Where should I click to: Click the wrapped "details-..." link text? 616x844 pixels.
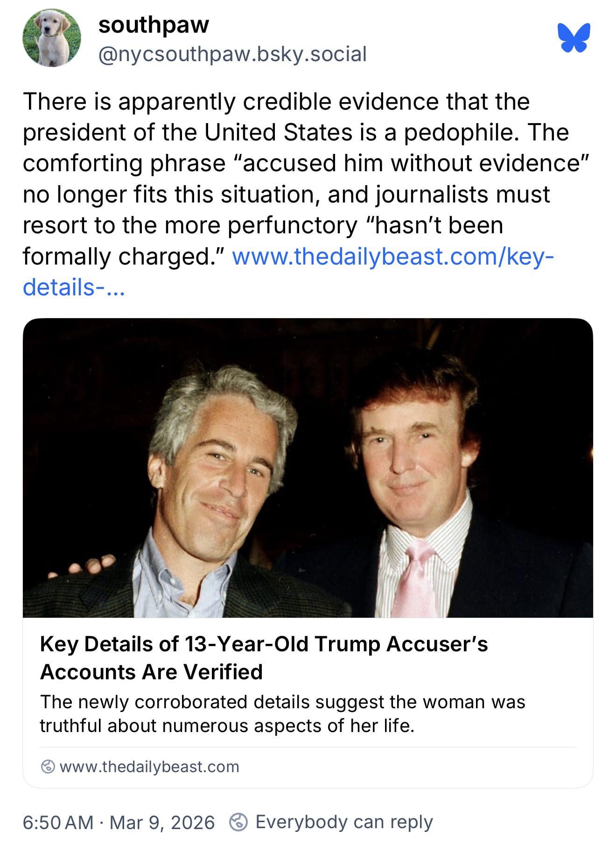pyautogui.click(x=73, y=287)
